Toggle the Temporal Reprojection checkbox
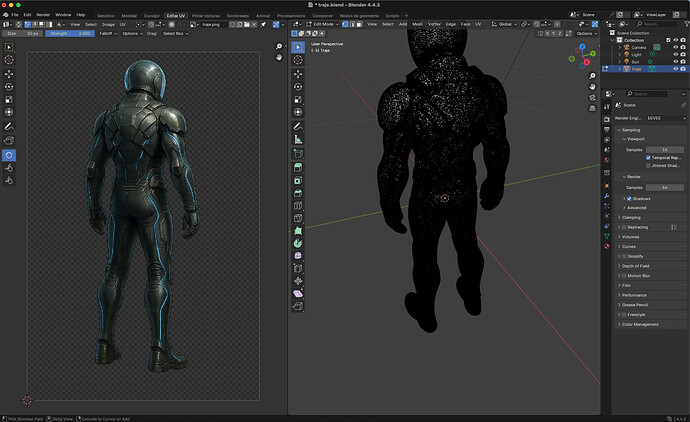Image resolution: width=690 pixels, height=422 pixels. 648,158
